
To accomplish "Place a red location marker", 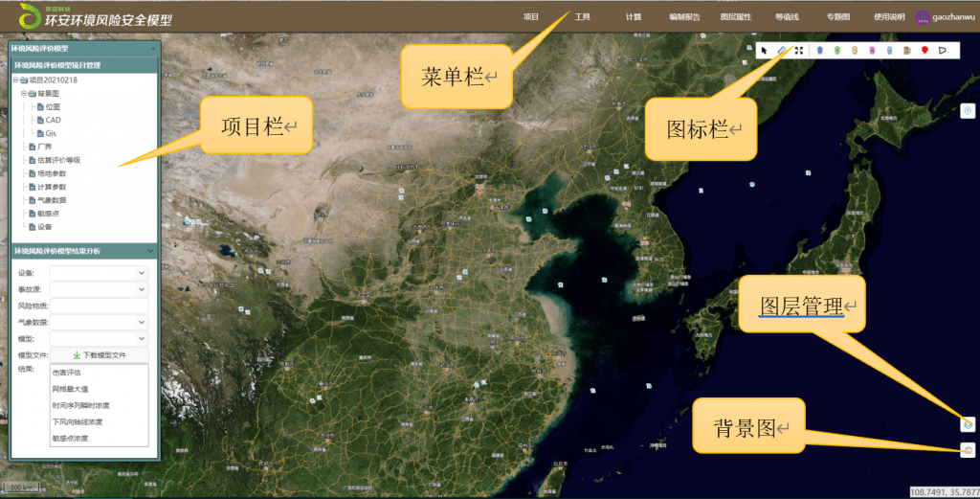I will 925,50.
